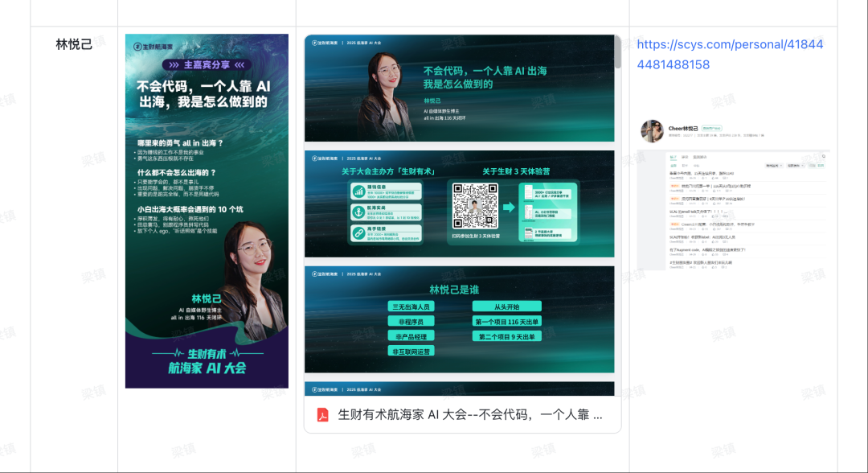The width and height of the screenshot is (868, 473).
Task: Click the PDF title slide 我是怎么做到的
Action: (459, 88)
